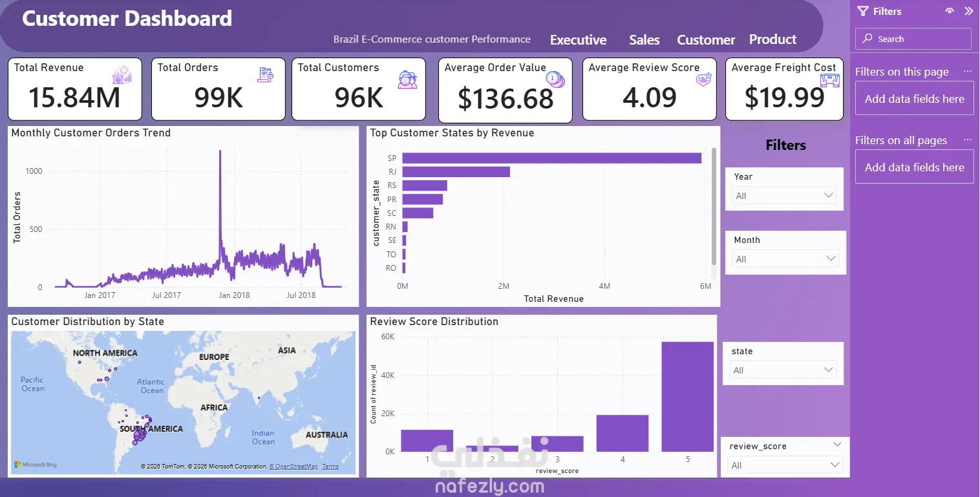
Task: Toggle the Filters pane eye visibility icon
Action: click(950, 11)
